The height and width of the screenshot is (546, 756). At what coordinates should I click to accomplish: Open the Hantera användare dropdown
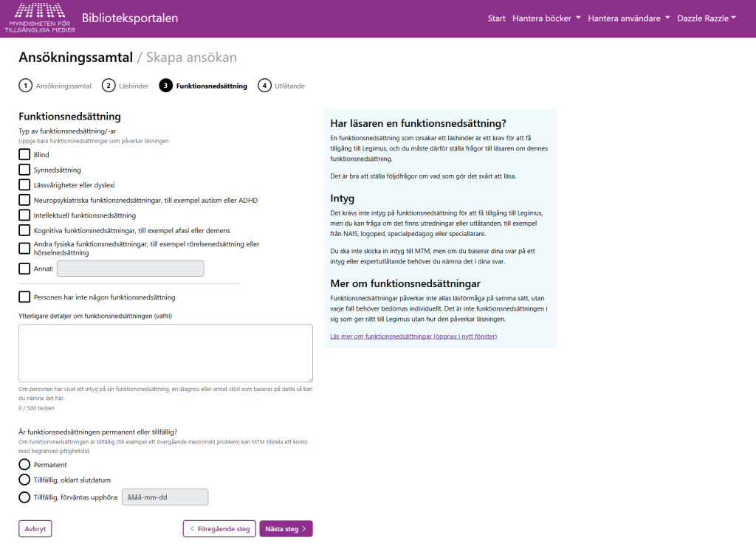pyautogui.click(x=628, y=18)
